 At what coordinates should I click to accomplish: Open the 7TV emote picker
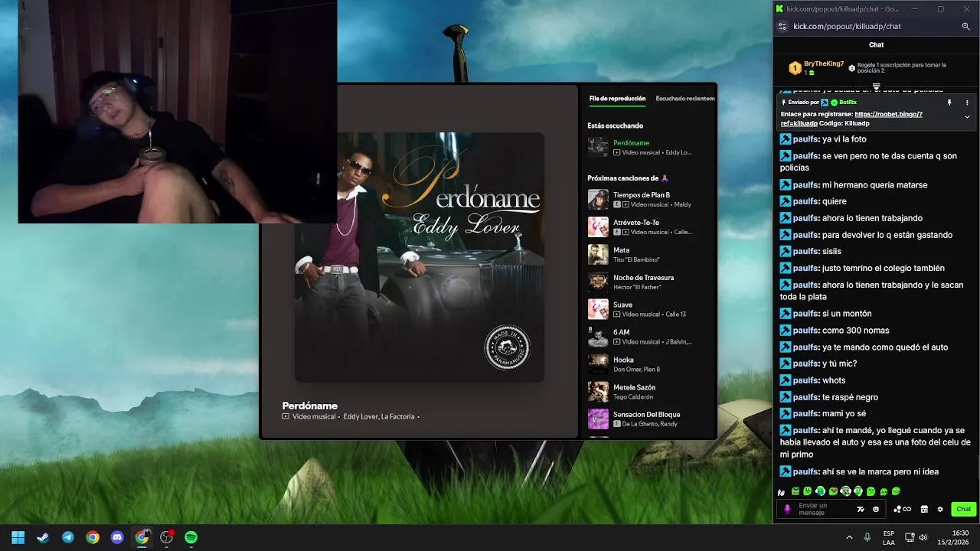click(x=861, y=509)
